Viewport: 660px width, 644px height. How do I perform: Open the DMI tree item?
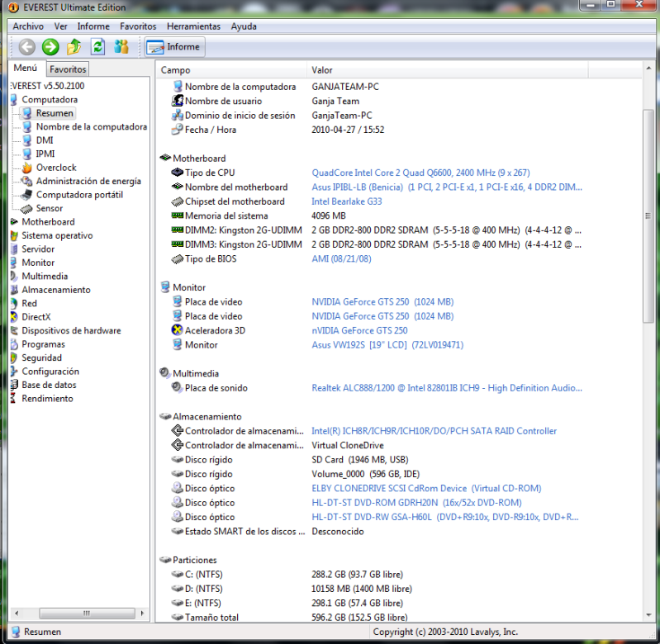[x=45, y=140]
